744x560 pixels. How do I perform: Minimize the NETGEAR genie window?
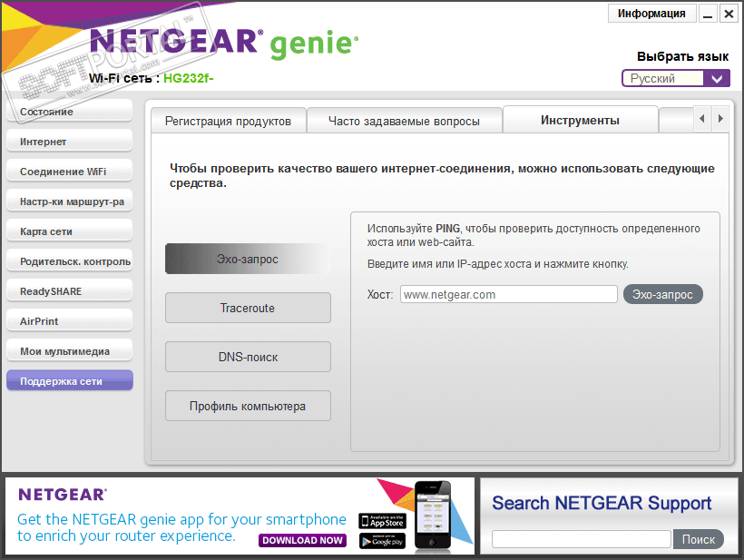(x=708, y=14)
